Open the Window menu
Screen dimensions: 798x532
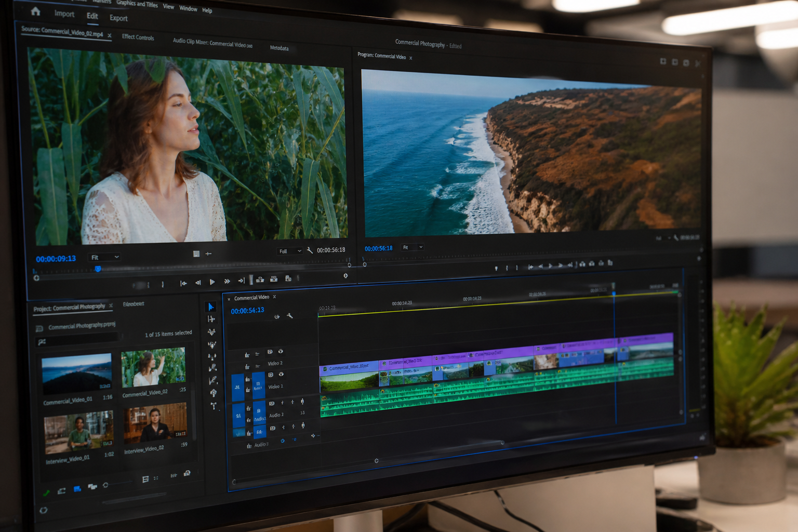pyautogui.click(x=188, y=8)
